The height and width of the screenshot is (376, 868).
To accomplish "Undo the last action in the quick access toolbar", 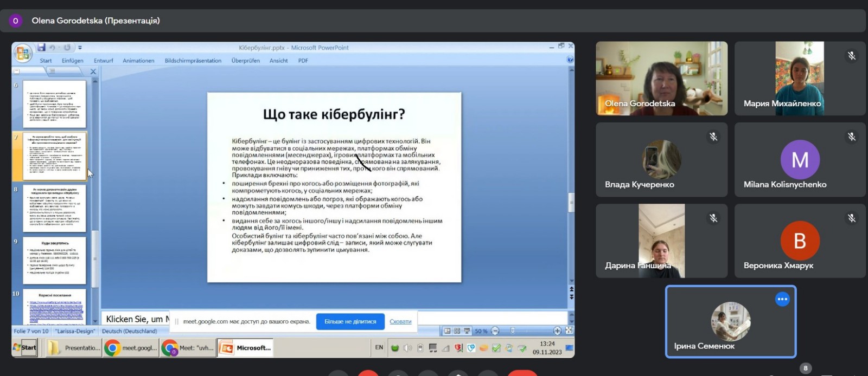I will pyautogui.click(x=53, y=48).
